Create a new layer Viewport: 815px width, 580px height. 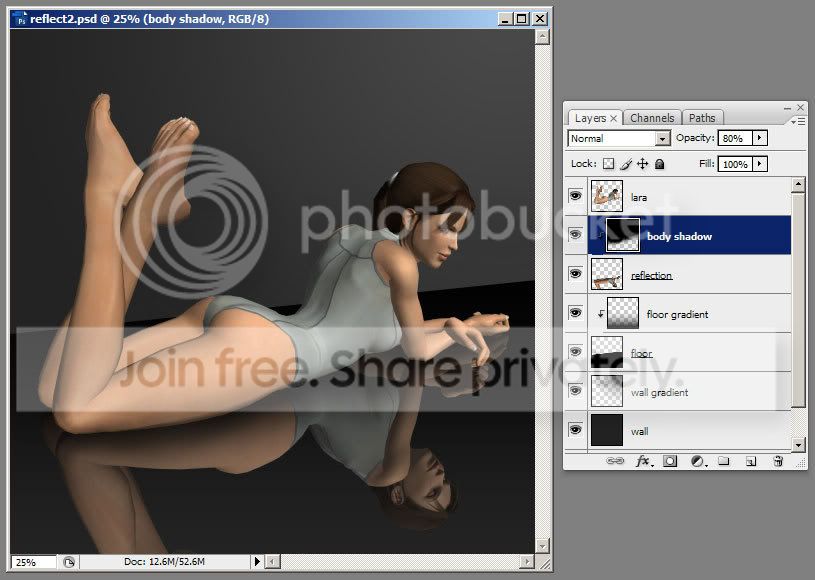751,461
